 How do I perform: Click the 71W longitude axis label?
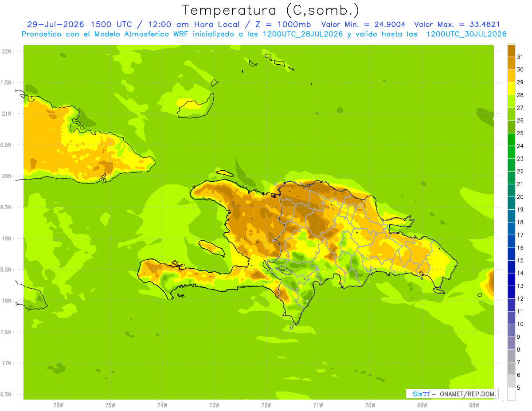click(x=318, y=405)
